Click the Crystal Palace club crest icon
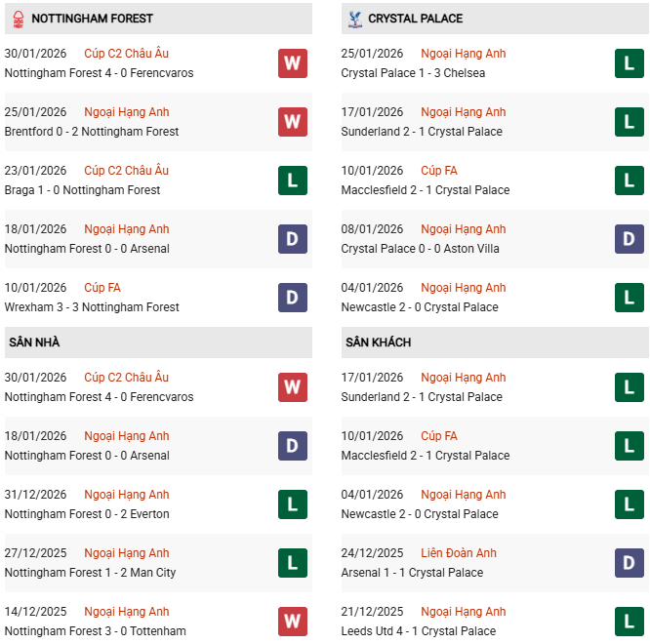650x644 pixels. [x=354, y=19]
